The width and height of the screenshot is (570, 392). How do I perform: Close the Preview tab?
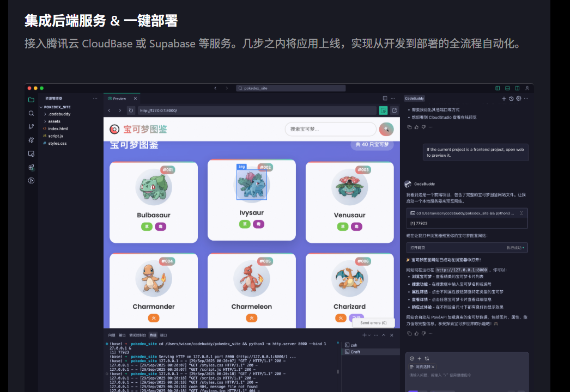coord(135,99)
